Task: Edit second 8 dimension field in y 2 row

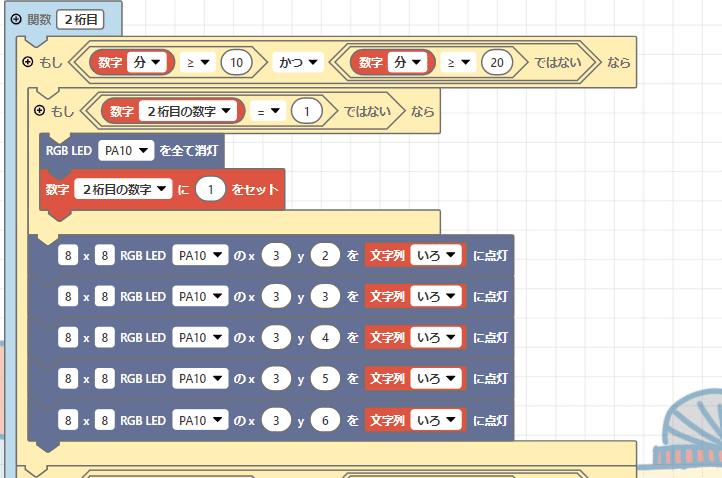Action: [105, 255]
